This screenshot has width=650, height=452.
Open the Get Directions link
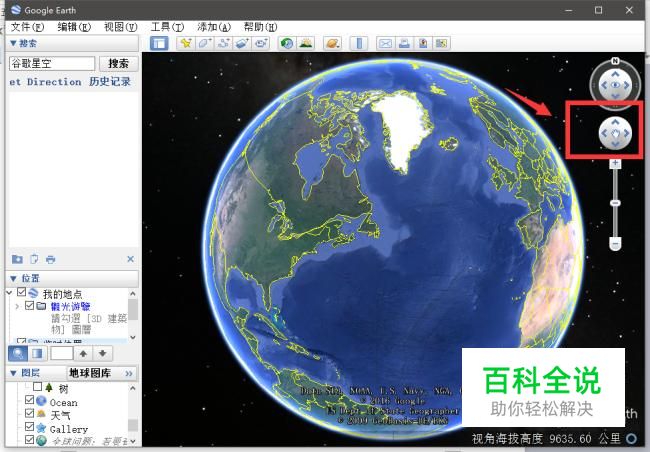[x=45, y=82]
